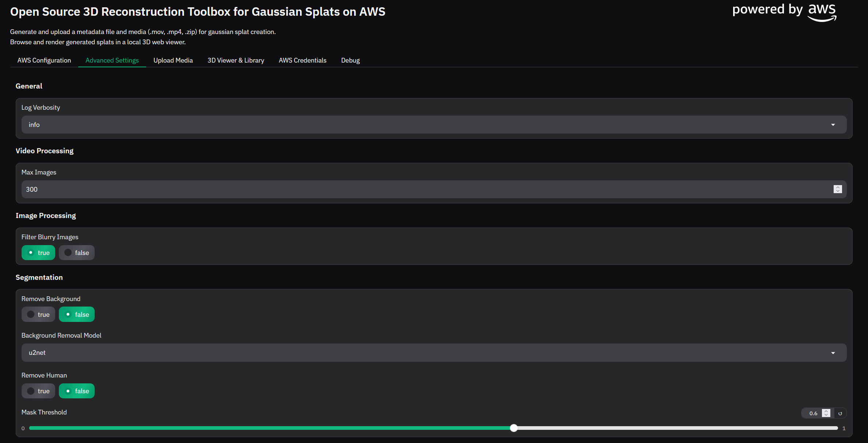Viewport: 868px width, 443px height.
Task: Reset the Mask Threshold to default
Action: [840, 413]
